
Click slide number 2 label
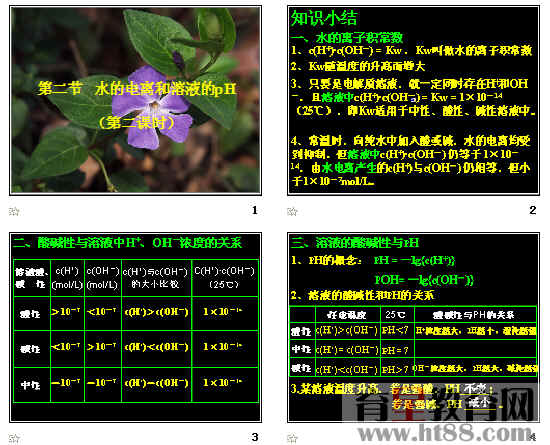click(532, 210)
